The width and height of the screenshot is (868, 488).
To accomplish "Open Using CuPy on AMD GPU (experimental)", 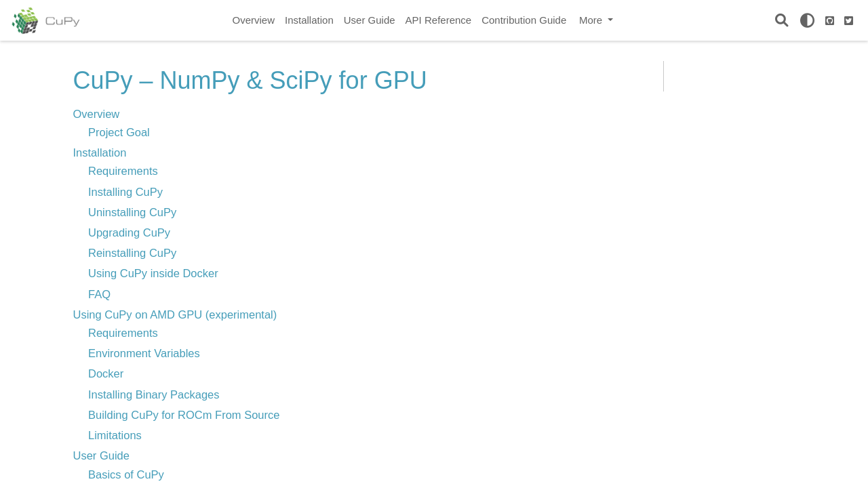I will coord(175,314).
